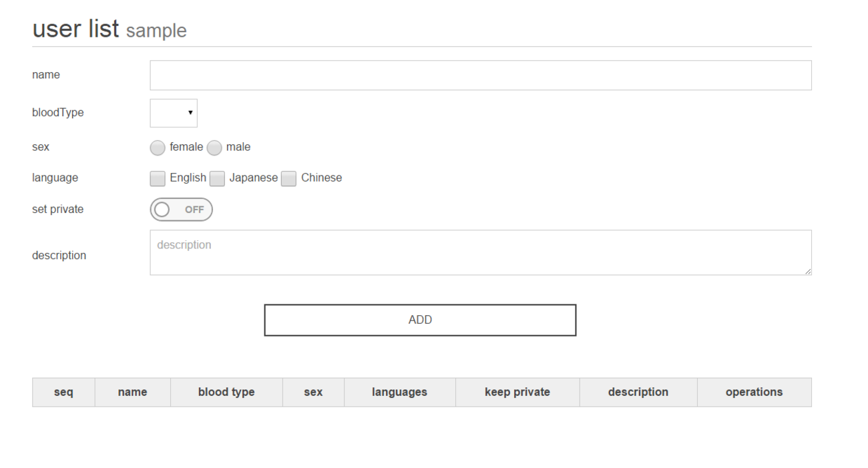This screenshot has height=468, width=868.
Task: Open the bloodType dropdown
Action: (x=174, y=113)
